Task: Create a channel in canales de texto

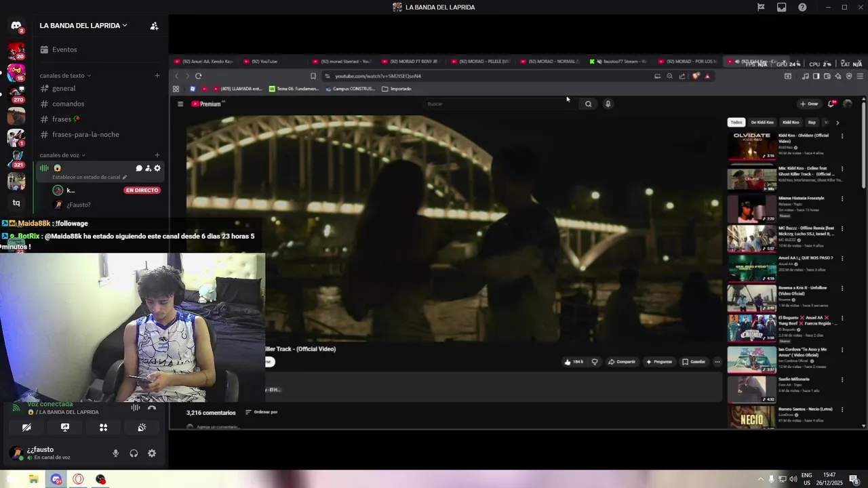Action: point(157,76)
